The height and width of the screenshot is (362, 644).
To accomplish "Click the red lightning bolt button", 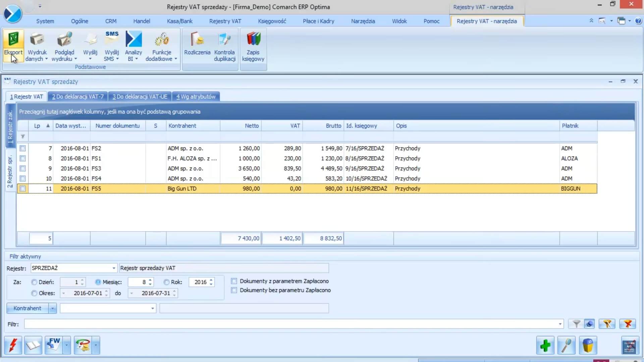I will 13,345.
